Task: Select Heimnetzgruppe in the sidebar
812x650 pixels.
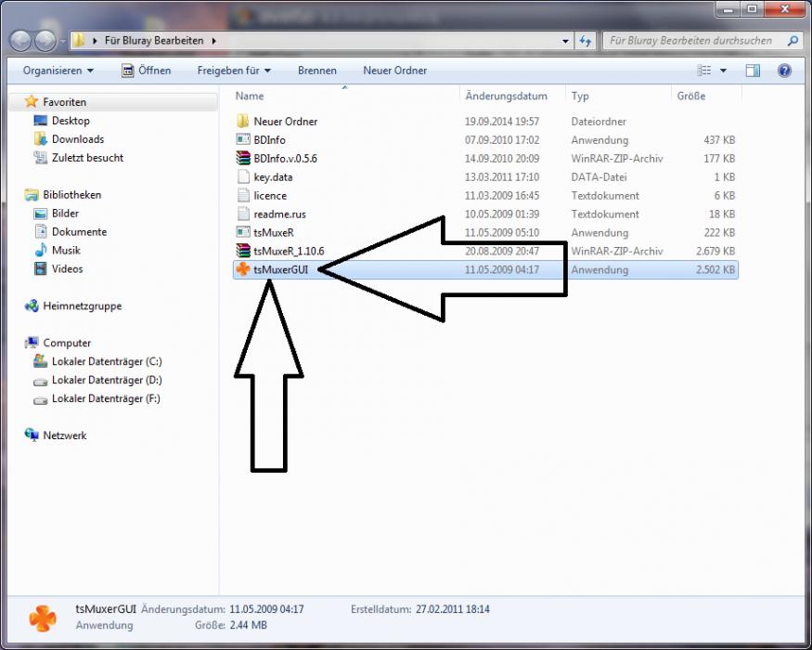Action: [83, 305]
